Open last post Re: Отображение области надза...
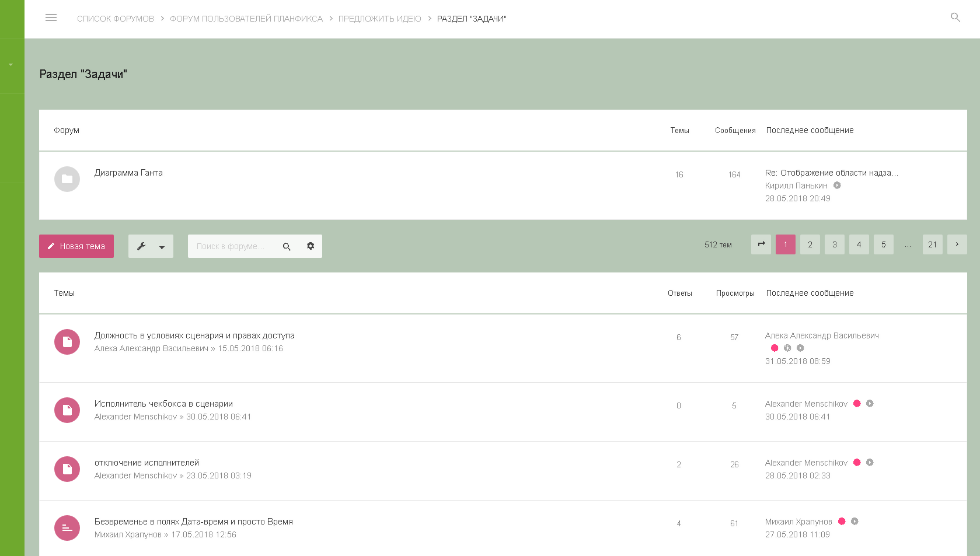 pos(831,173)
